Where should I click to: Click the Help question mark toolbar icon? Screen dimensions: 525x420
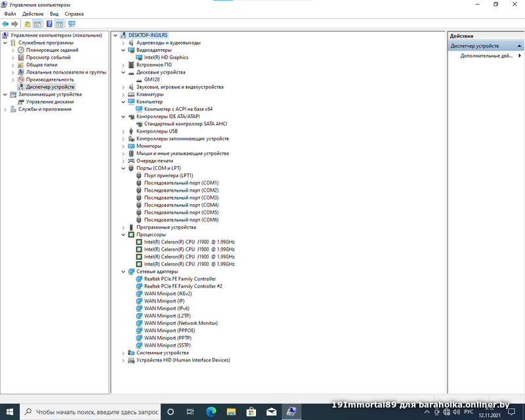pos(50,24)
